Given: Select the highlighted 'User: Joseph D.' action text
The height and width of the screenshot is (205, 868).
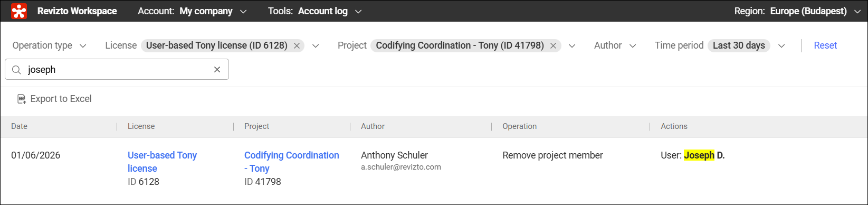Looking at the screenshot, I should (x=693, y=155).
